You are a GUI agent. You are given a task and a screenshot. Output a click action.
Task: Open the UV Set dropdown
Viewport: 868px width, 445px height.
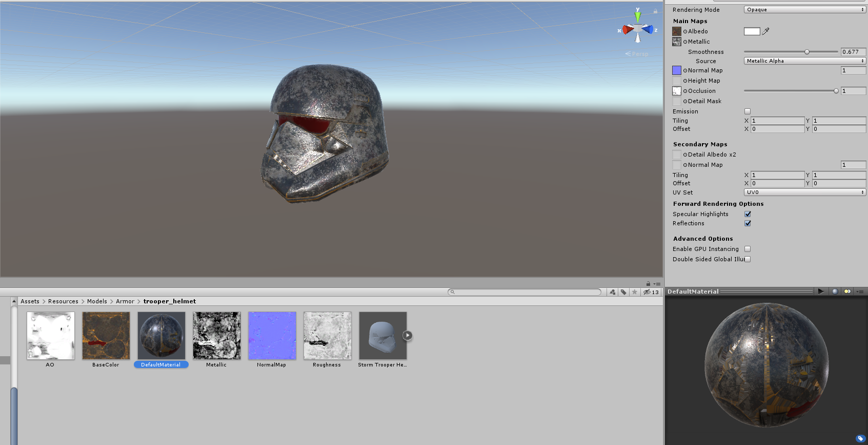pos(805,192)
